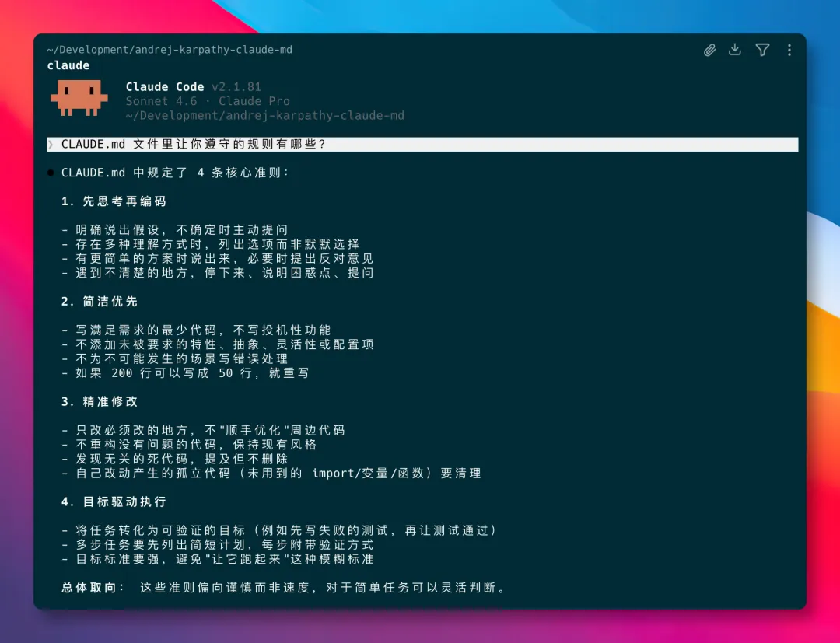
Task: Click 'Sonnet 4.6 · Claude Pro' model label
Action: (208, 101)
